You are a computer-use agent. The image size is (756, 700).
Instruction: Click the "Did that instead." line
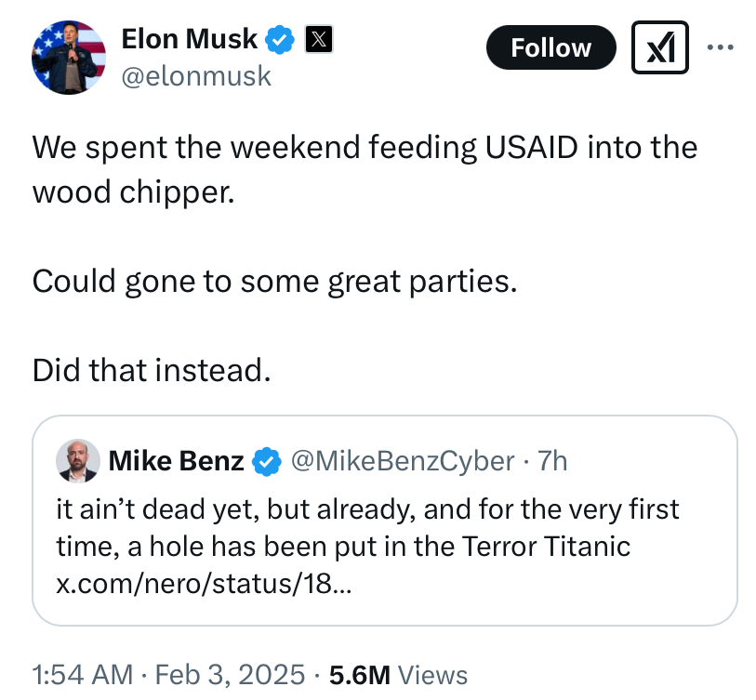[152, 370]
